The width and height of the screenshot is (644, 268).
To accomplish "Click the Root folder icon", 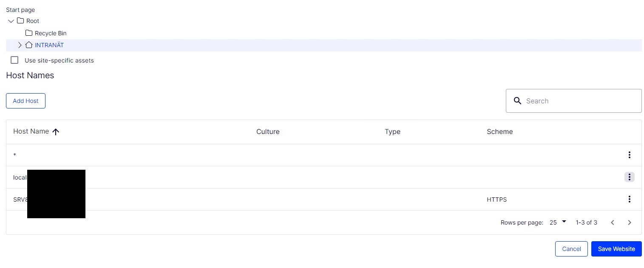I will click(20, 21).
